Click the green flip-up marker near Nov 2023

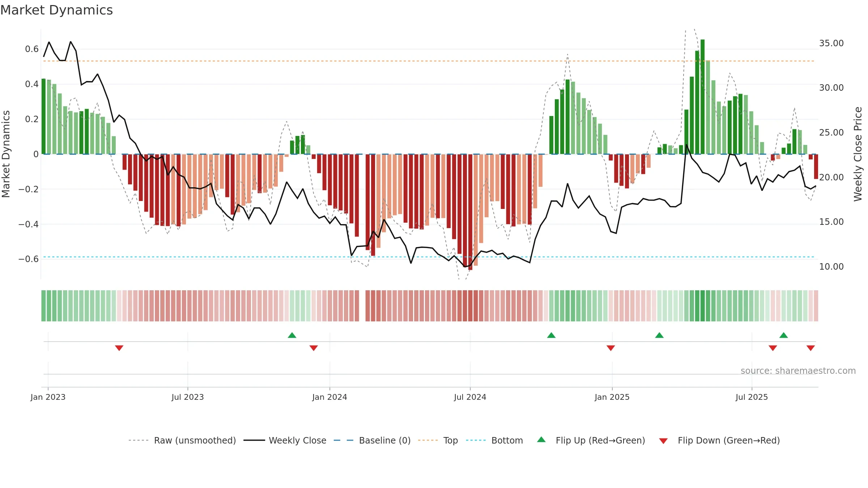pyautogui.click(x=292, y=335)
